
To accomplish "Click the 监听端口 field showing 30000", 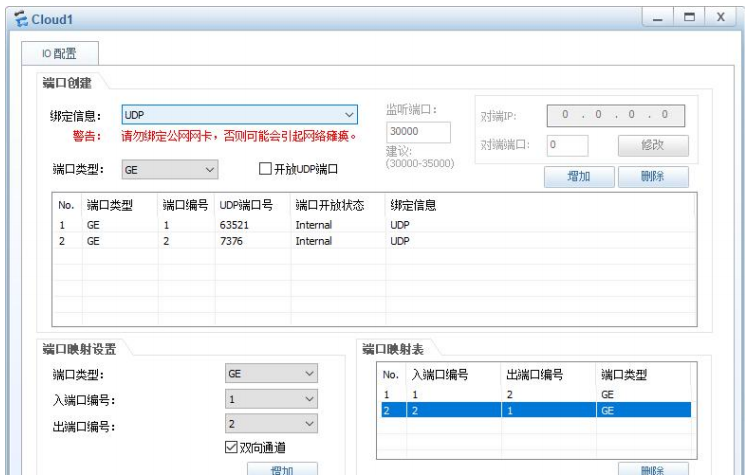I will click(x=418, y=131).
